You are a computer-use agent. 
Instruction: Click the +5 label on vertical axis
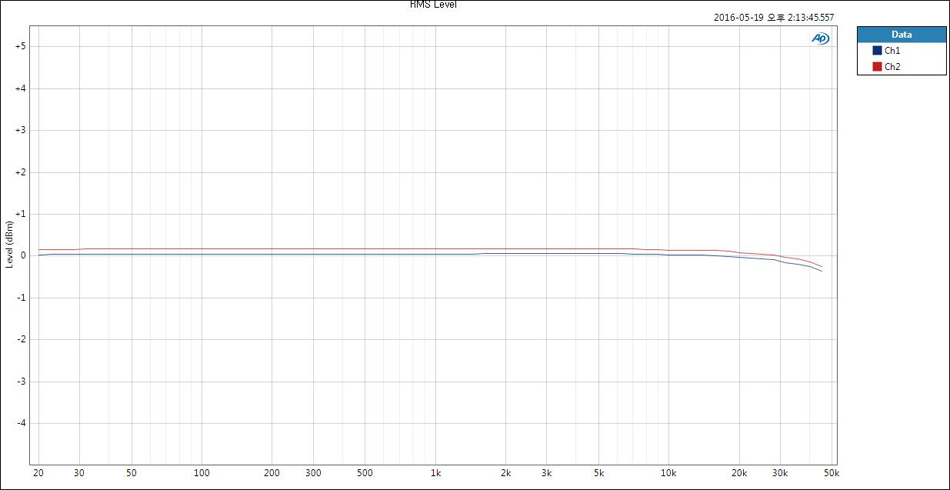pos(19,46)
